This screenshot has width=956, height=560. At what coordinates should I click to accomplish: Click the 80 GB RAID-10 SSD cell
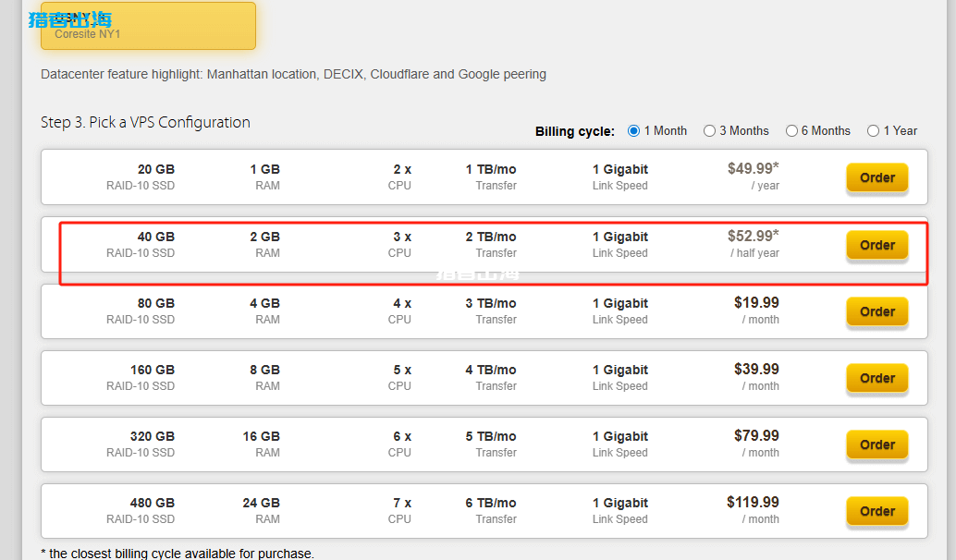coord(141,310)
